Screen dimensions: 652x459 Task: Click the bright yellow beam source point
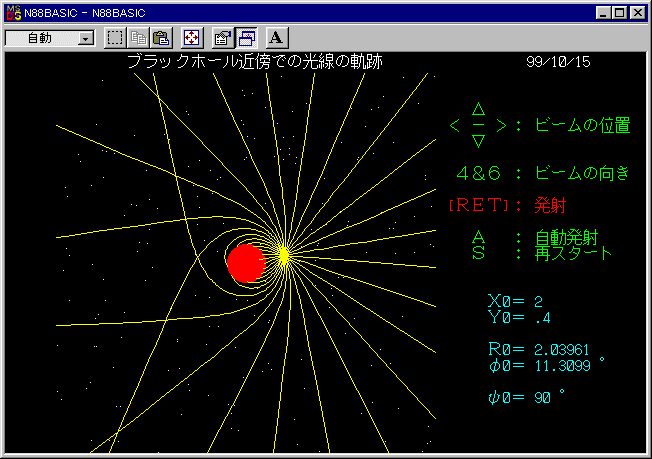[283, 255]
